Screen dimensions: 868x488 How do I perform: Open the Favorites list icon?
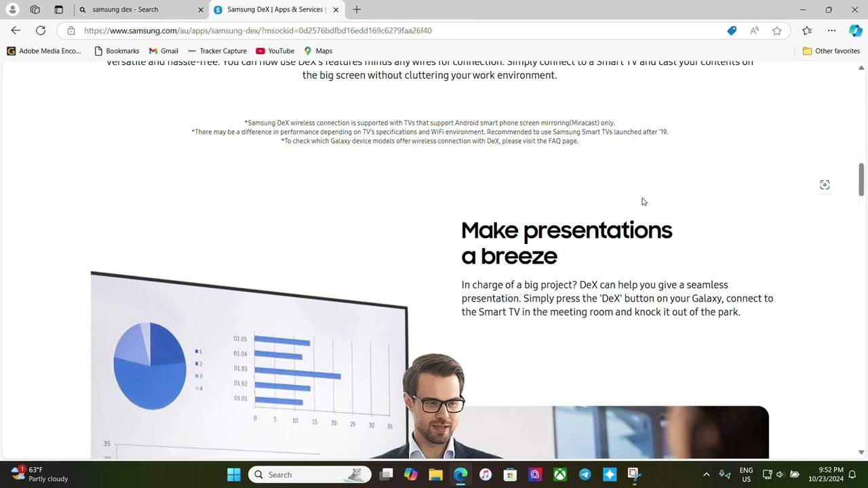tap(807, 30)
